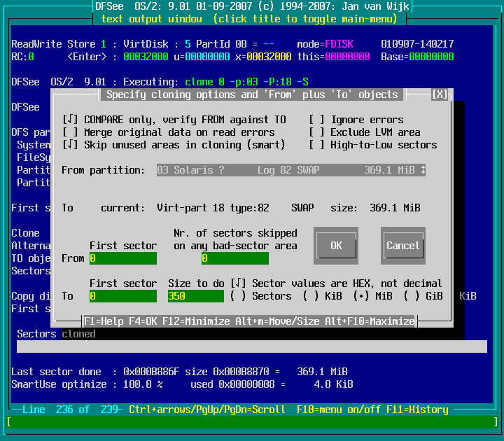Toggle Sector values are HEX checkbox
Viewport: 504px width, 441px height.
(238, 283)
